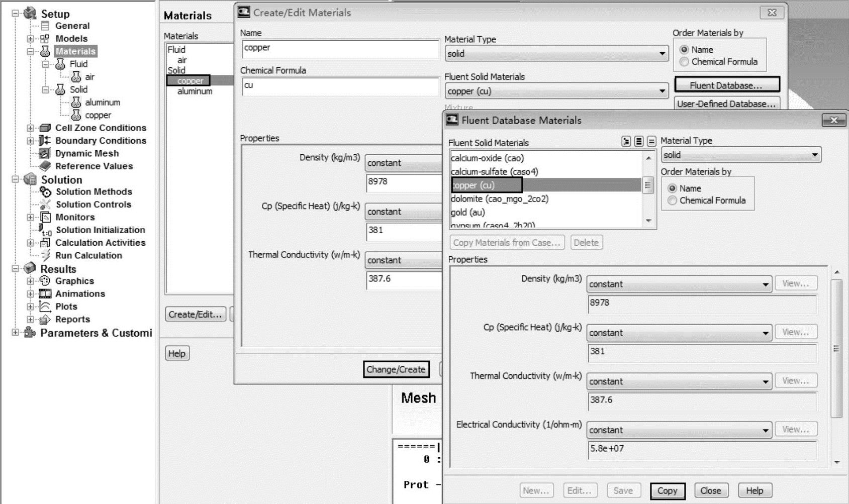Screen dimensions: 849x504
Task: Select Name ordering in Fluent Database Materials
Action: [673, 188]
